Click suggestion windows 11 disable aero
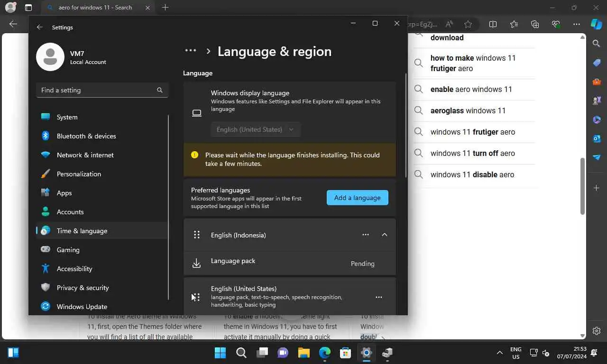 (474, 174)
